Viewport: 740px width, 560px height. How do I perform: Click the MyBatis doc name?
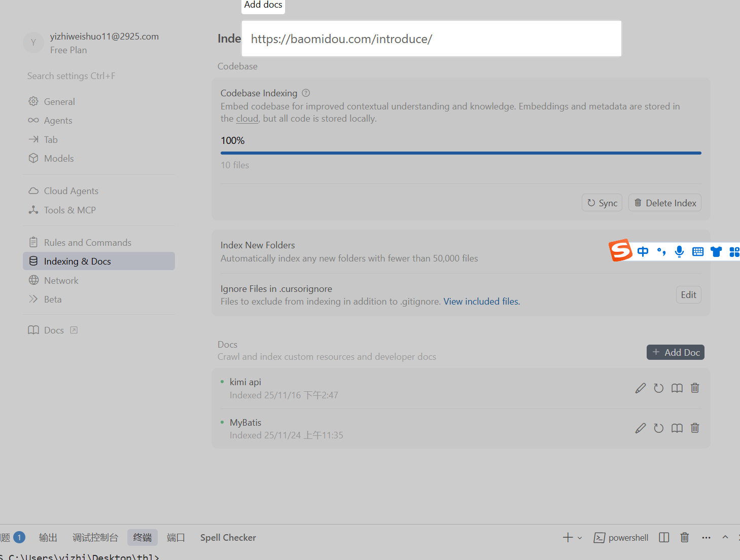245,423
